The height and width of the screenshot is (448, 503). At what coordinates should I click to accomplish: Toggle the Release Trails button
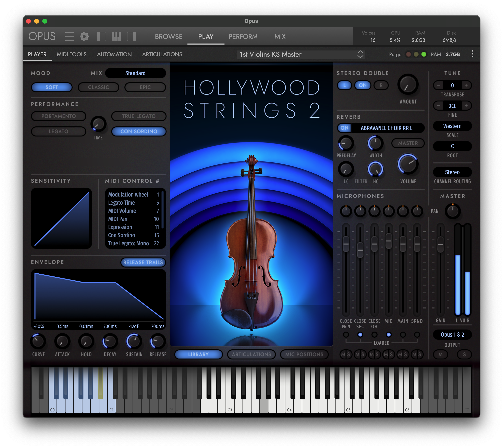(x=143, y=262)
